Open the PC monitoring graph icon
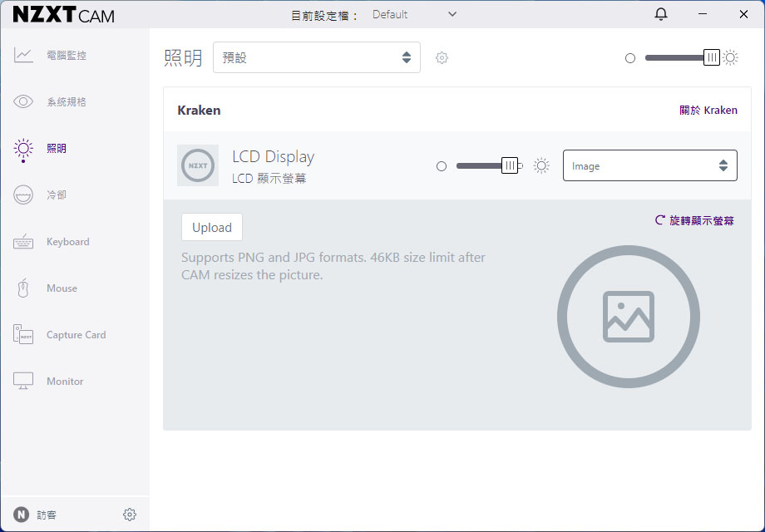Screen dimensions: 765x532 pos(23,55)
